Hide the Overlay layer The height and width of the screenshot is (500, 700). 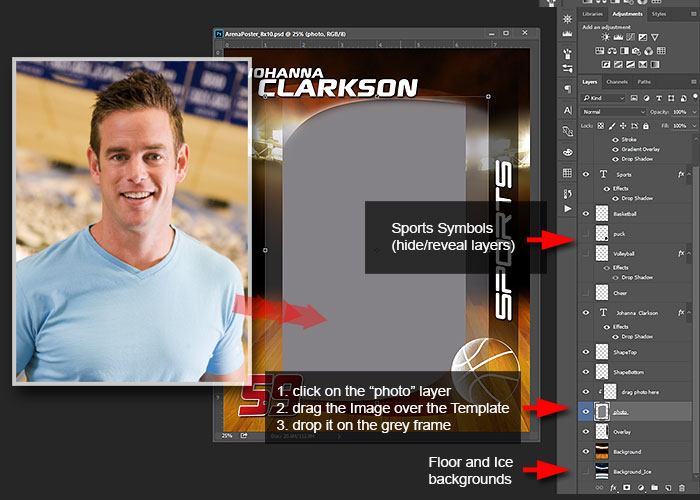[586, 432]
